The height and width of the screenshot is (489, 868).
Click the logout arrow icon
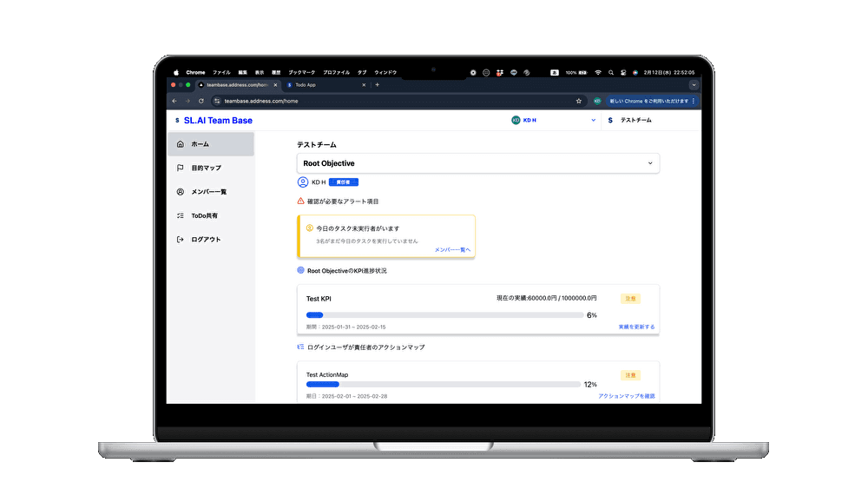(180, 239)
